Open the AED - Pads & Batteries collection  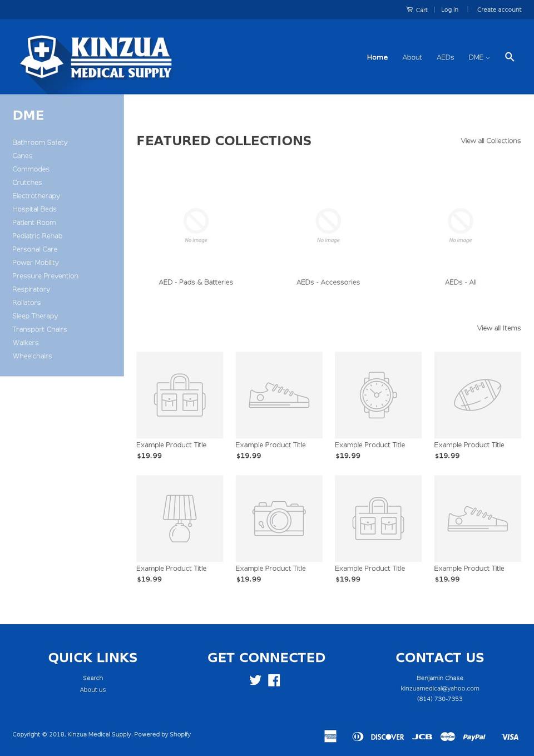(x=196, y=282)
